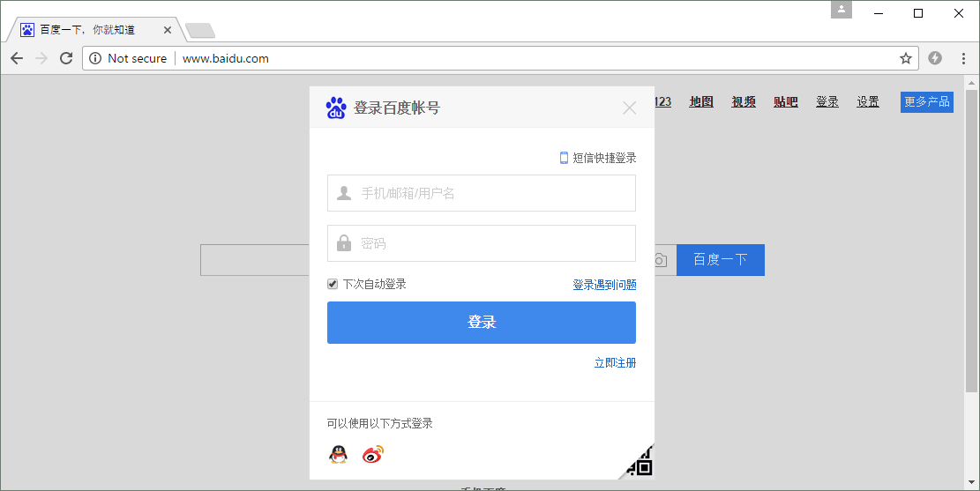Click the page vertical scrollbar
This screenshot has width=980, height=491.
click(x=970, y=241)
